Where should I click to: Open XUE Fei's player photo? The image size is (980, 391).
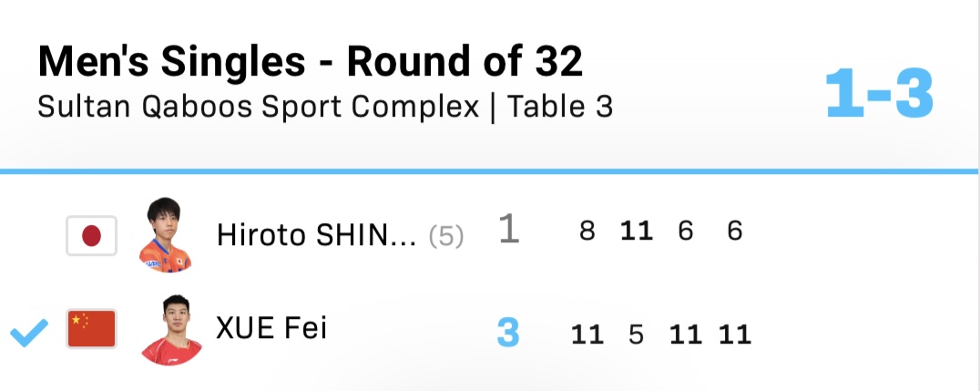pos(171,330)
